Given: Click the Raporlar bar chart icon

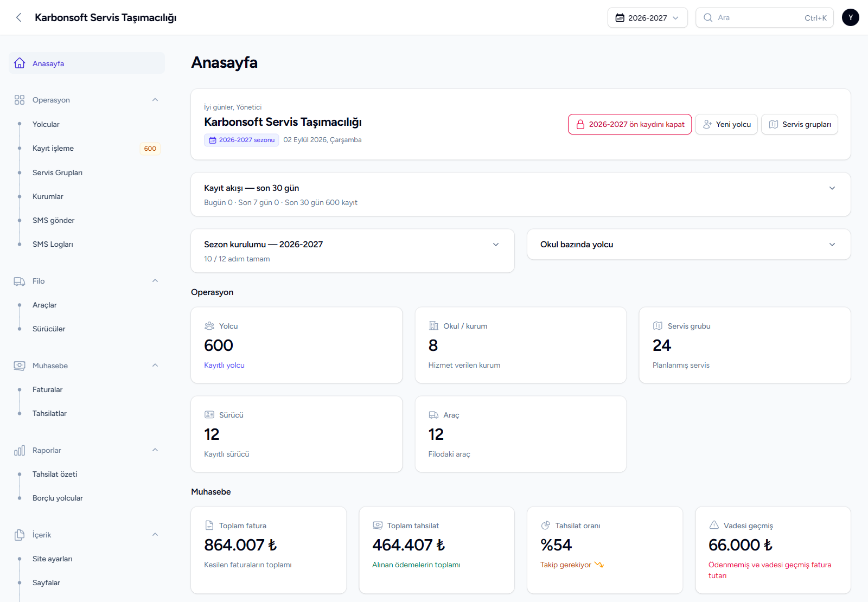Looking at the screenshot, I should [20, 450].
